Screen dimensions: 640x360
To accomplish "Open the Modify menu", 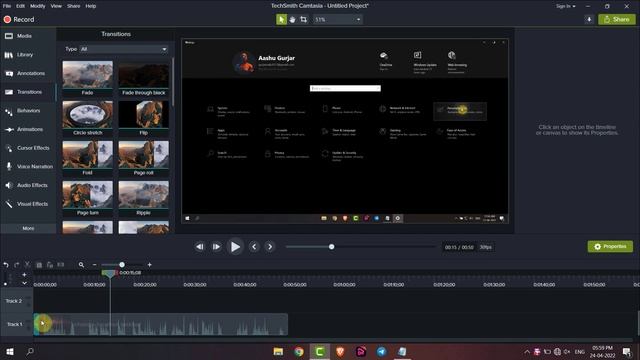I will (38, 6).
